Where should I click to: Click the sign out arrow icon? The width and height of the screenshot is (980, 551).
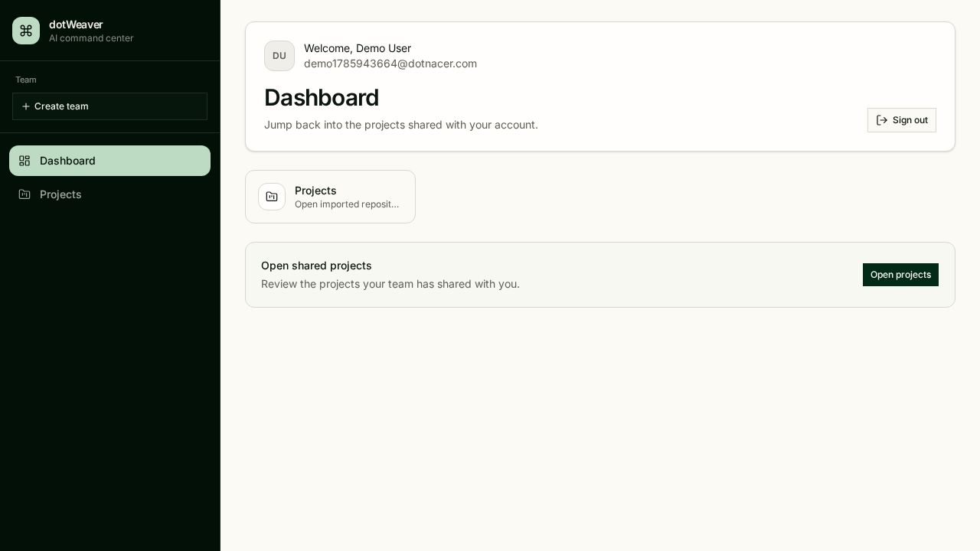(x=882, y=120)
